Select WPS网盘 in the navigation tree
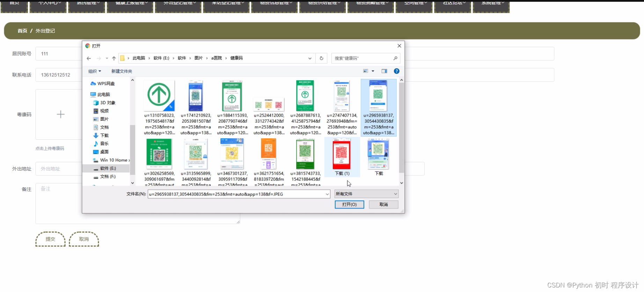Screen dimensions: 644x292 tap(102, 83)
